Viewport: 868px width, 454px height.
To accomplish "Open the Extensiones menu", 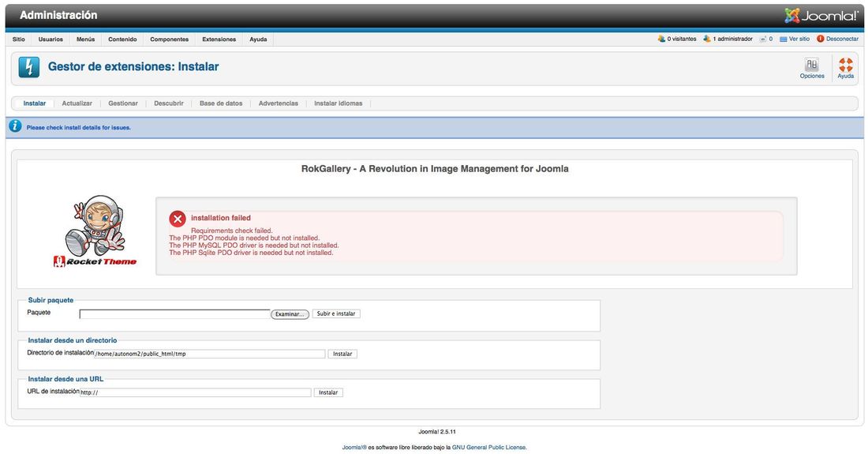I will click(219, 39).
